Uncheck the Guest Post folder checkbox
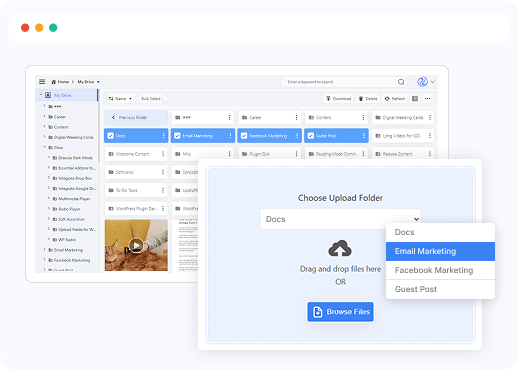518x371 pixels. [311, 136]
